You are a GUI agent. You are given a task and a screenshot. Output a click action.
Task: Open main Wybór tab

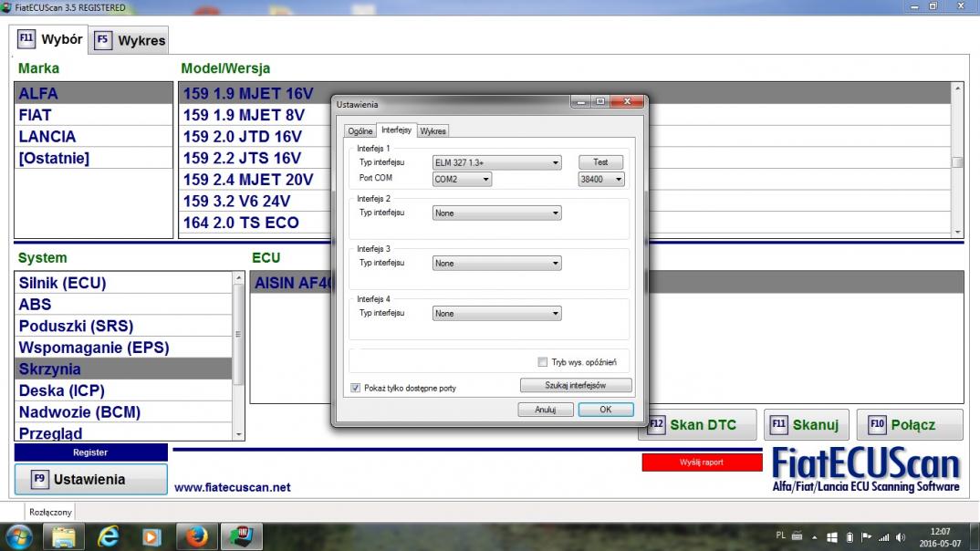(x=49, y=39)
